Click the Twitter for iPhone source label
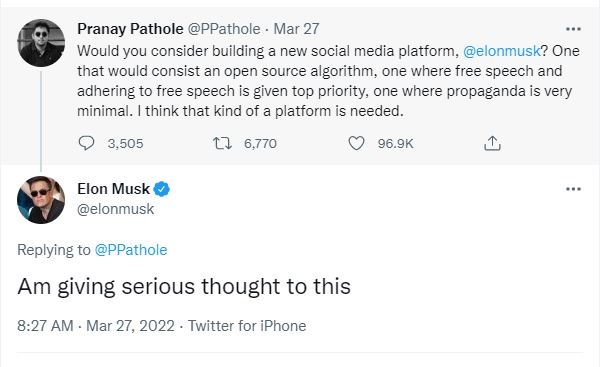The image size is (600, 367). (x=247, y=326)
